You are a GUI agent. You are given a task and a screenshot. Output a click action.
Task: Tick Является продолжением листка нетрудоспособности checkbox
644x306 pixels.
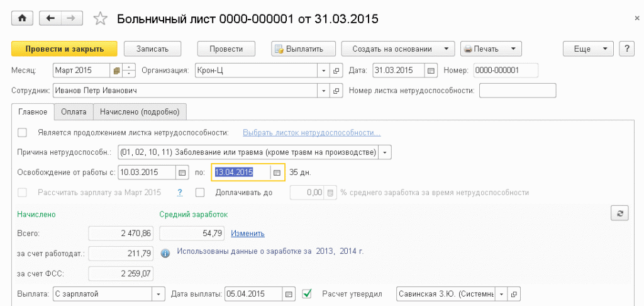(x=22, y=132)
